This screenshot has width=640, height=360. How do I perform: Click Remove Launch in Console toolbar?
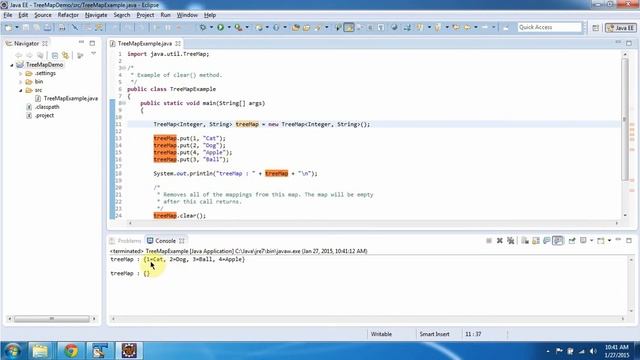[x=500, y=241]
